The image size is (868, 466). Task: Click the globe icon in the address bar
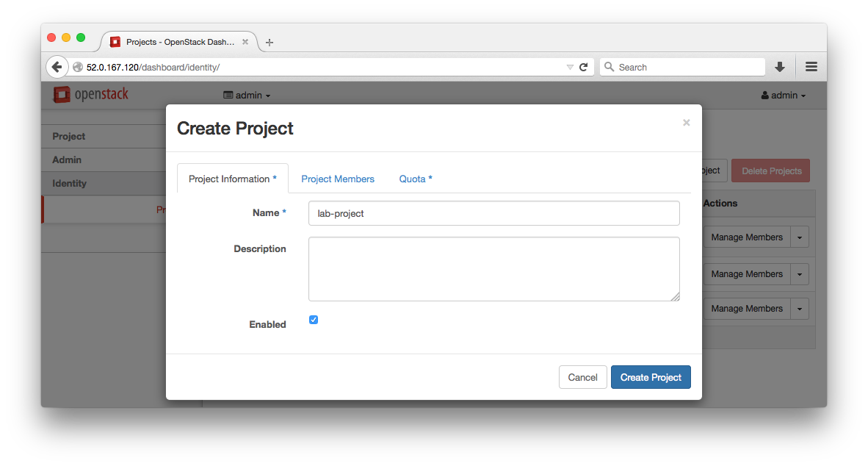pos(78,66)
